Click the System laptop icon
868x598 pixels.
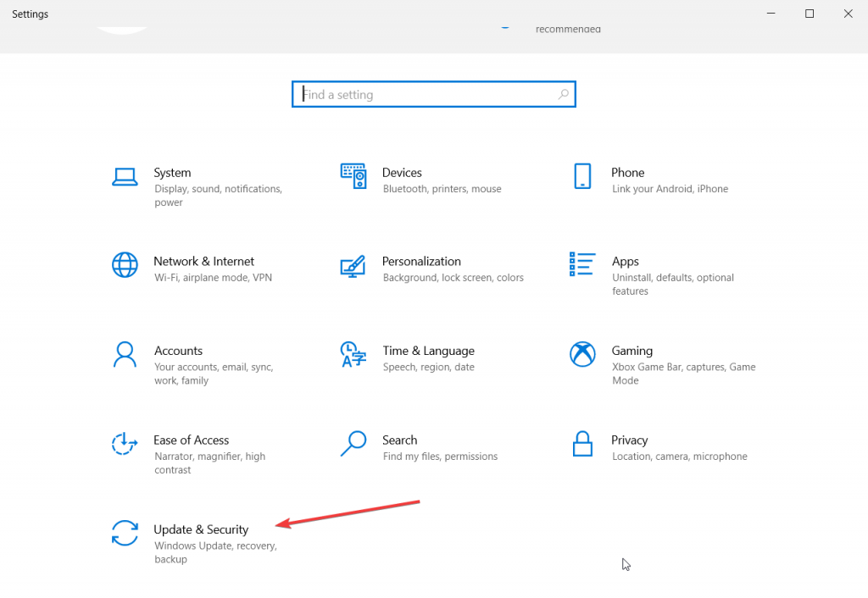(125, 176)
